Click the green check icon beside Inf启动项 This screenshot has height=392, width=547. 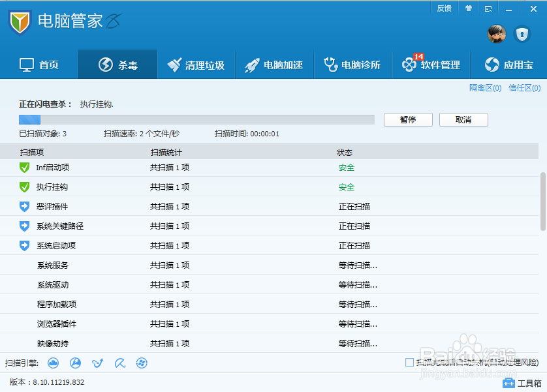point(24,168)
